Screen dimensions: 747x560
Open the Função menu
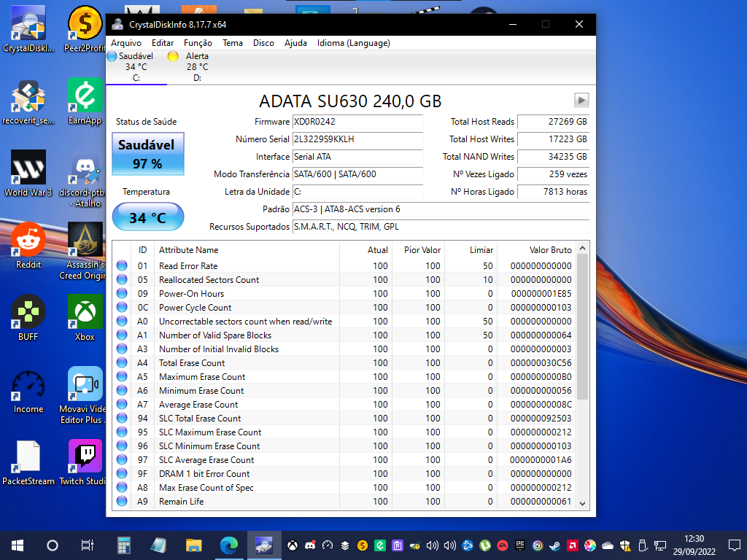tap(198, 43)
